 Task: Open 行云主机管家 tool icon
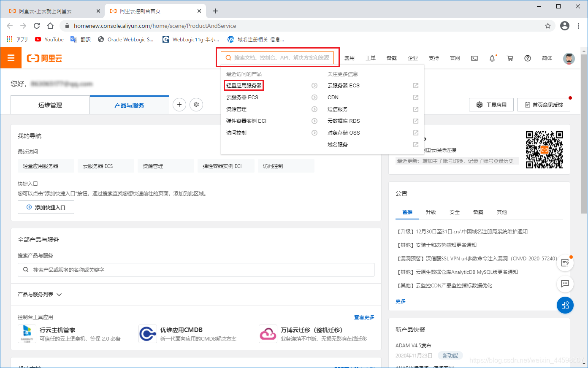[27, 334]
